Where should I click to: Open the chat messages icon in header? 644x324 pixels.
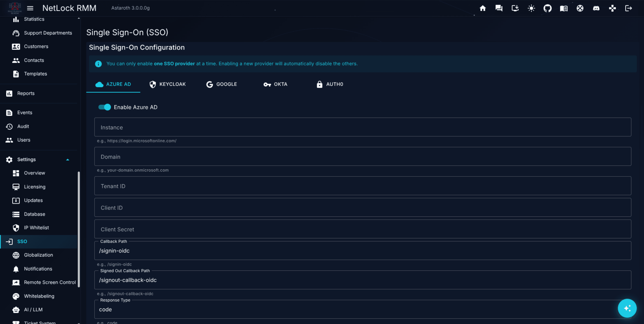pyautogui.click(x=499, y=8)
